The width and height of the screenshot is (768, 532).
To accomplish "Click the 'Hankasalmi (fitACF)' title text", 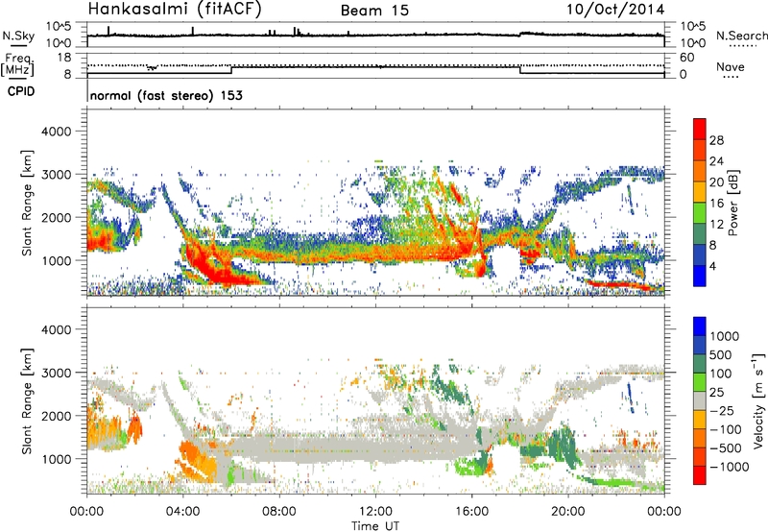I will [x=175, y=9].
